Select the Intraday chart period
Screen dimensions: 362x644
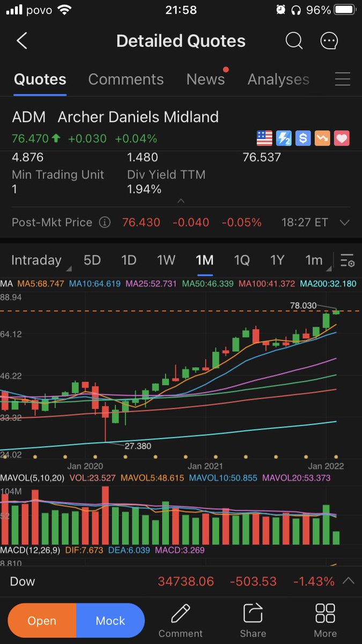click(x=36, y=260)
